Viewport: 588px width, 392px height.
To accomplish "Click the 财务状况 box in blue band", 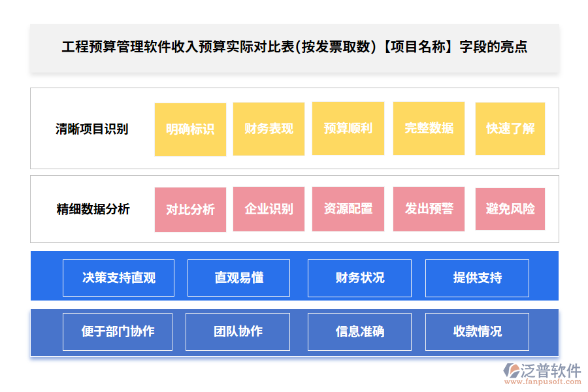I will tap(359, 278).
